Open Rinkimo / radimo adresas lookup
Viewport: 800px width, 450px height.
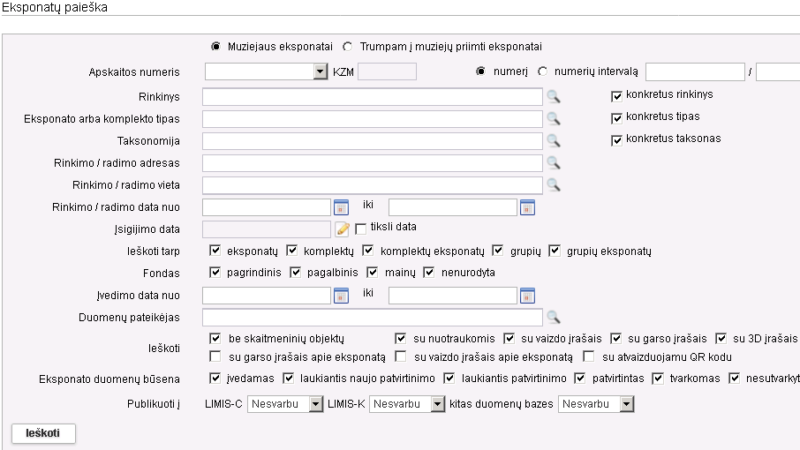[554, 163]
